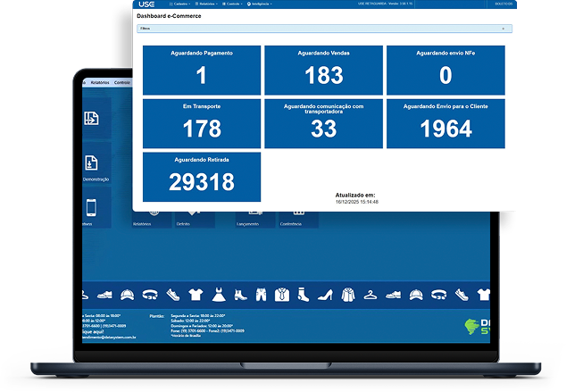This screenshot has height=392, width=566.
Task: Open the Conferência tile
Action: click(291, 220)
